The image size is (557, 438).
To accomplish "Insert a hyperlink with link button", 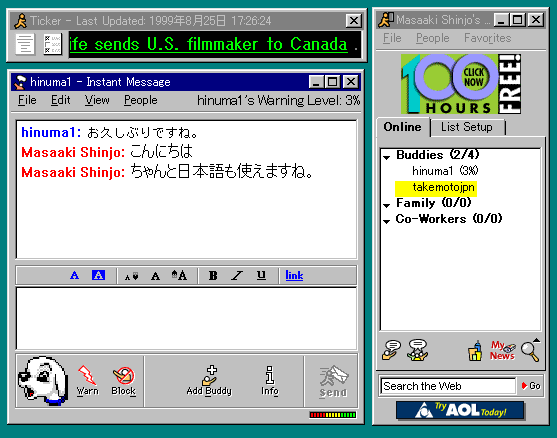I will tap(294, 275).
